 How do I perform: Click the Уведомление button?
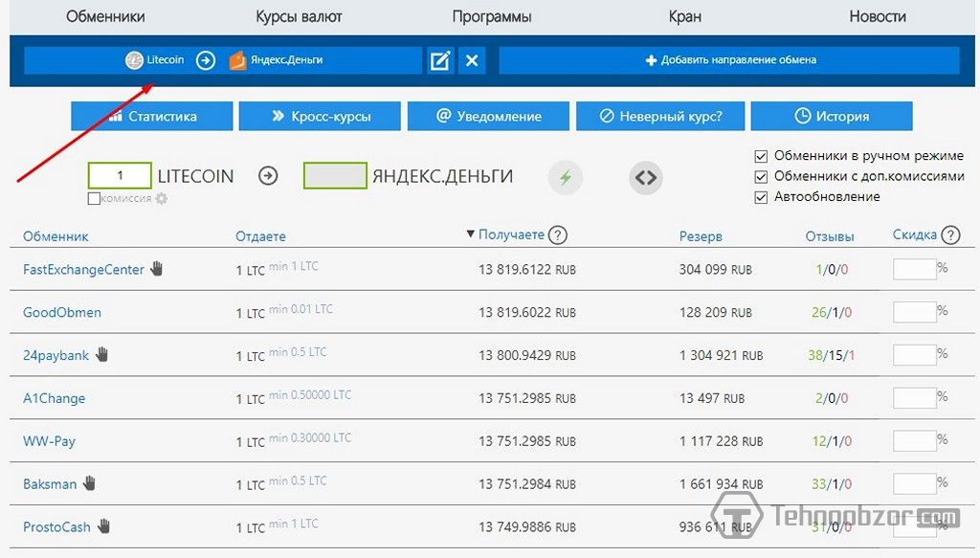pos(488,116)
